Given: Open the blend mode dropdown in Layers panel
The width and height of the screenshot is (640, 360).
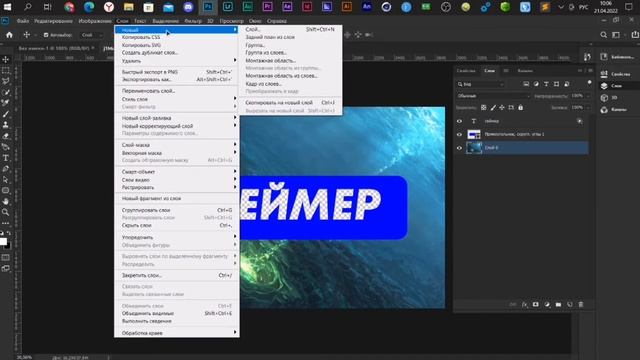Looking at the screenshot, I should (493, 96).
